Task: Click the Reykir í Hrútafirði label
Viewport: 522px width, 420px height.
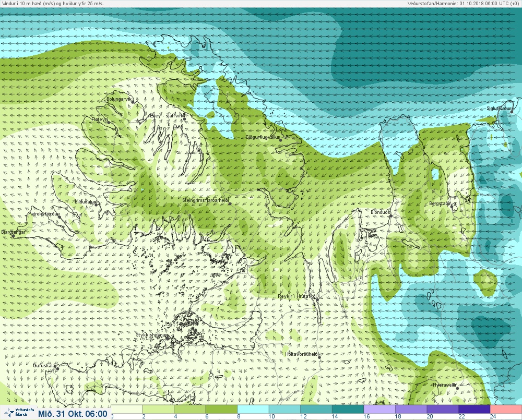Action: coord(298,296)
